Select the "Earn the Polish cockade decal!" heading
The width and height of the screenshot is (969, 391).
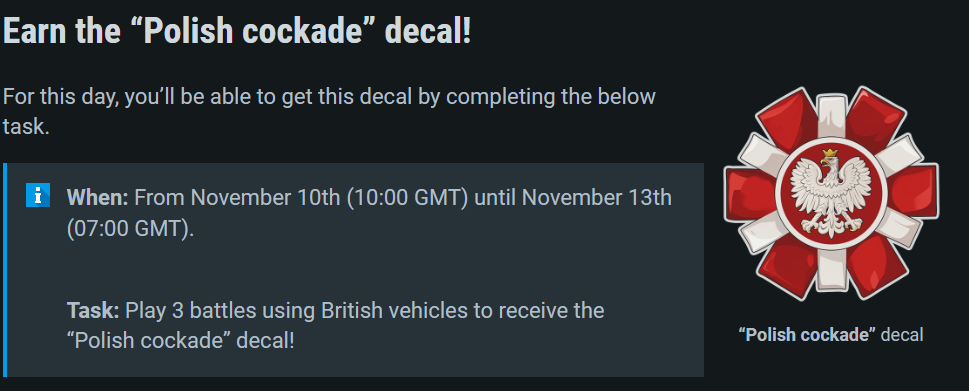237,30
